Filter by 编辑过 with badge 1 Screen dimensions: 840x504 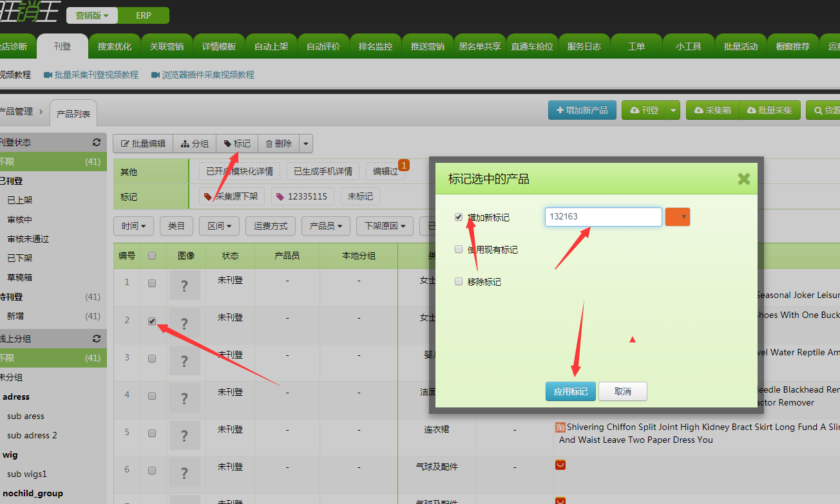point(386,171)
